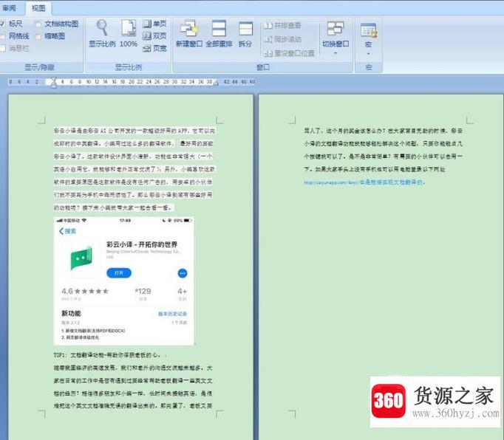Viewport: 504px width, 440px height.
Task: Enable the 缩略图 thumbnails checkbox
Action: 38,36
